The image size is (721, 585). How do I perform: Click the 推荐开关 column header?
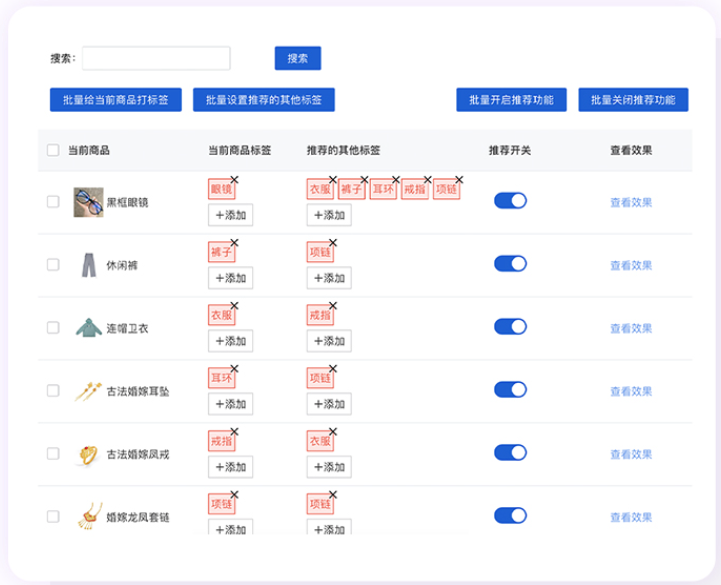pos(509,150)
